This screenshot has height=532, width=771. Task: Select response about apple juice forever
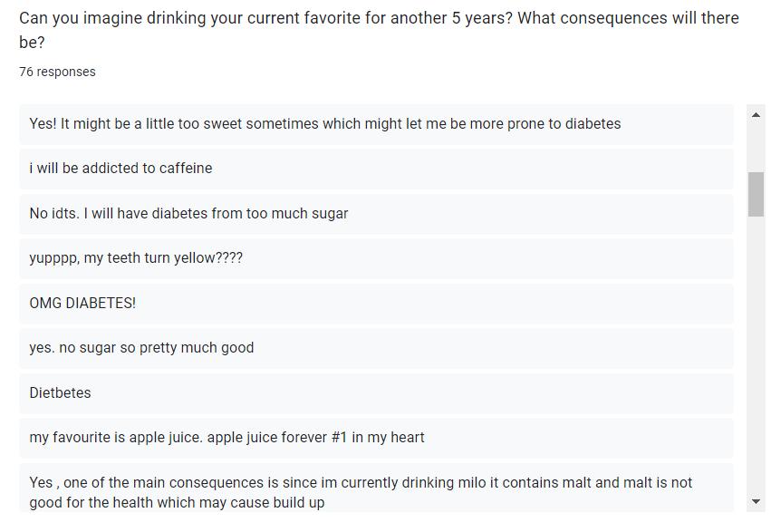(376, 438)
